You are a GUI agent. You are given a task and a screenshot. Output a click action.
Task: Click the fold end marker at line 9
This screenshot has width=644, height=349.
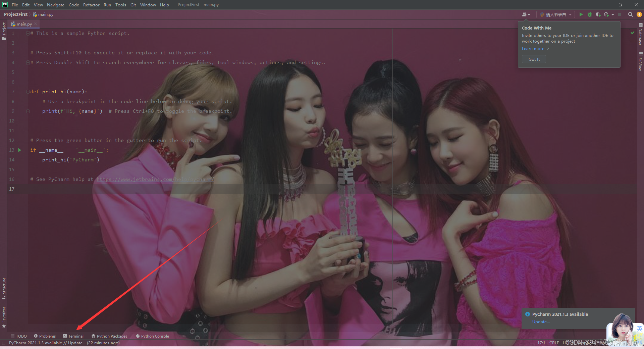pos(28,111)
